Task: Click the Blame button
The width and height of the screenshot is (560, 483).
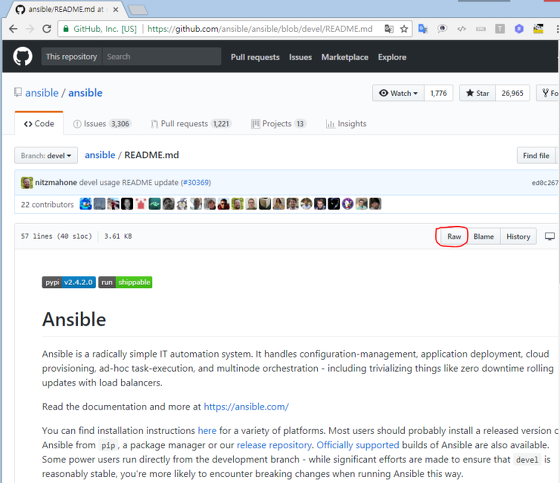Action: tap(484, 236)
